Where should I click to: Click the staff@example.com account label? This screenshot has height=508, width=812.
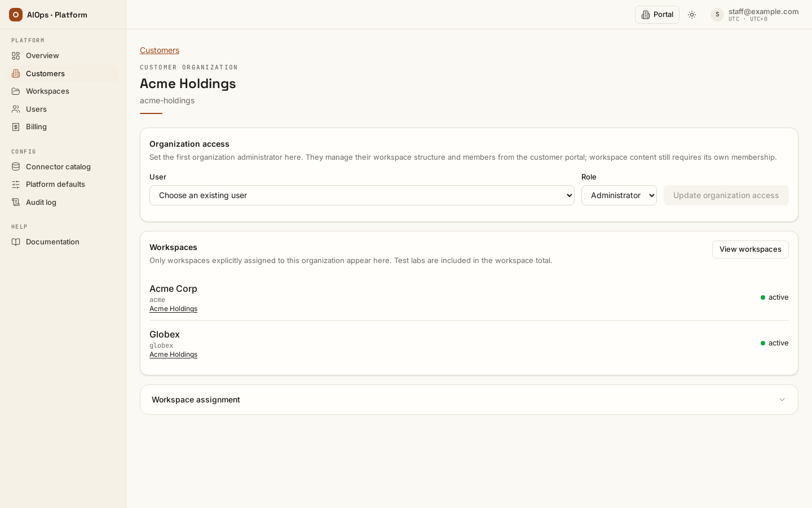(x=764, y=11)
